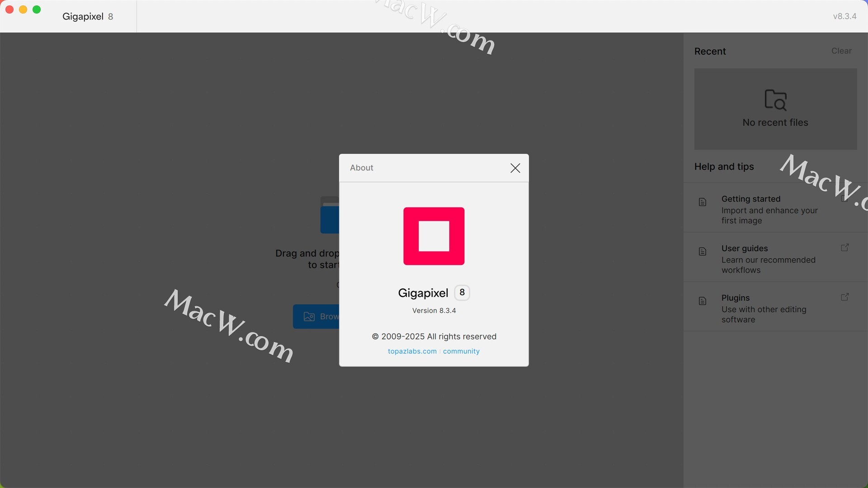Click the yellow minimize window button
This screenshot has height=488, width=868.
pos(23,9)
